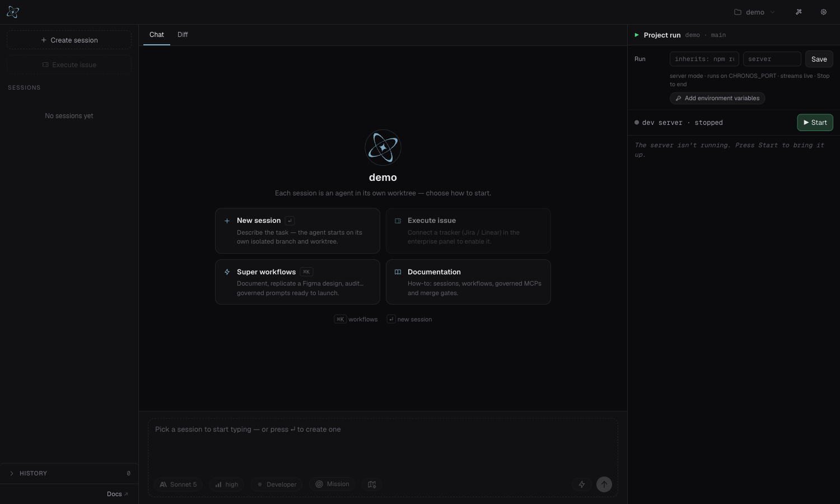This screenshot has width=840, height=504.
Task: Click the Project run play icon
Action: pos(637,35)
